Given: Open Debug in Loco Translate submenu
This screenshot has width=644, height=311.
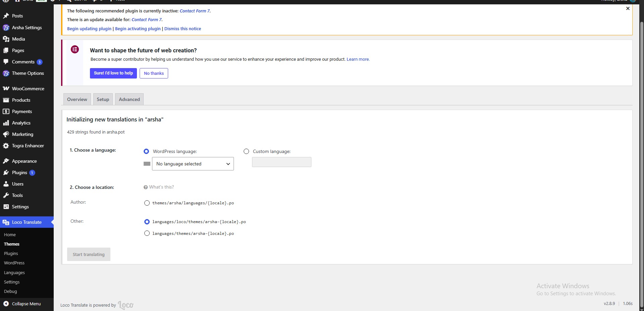Looking at the screenshot, I should pos(10,291).
